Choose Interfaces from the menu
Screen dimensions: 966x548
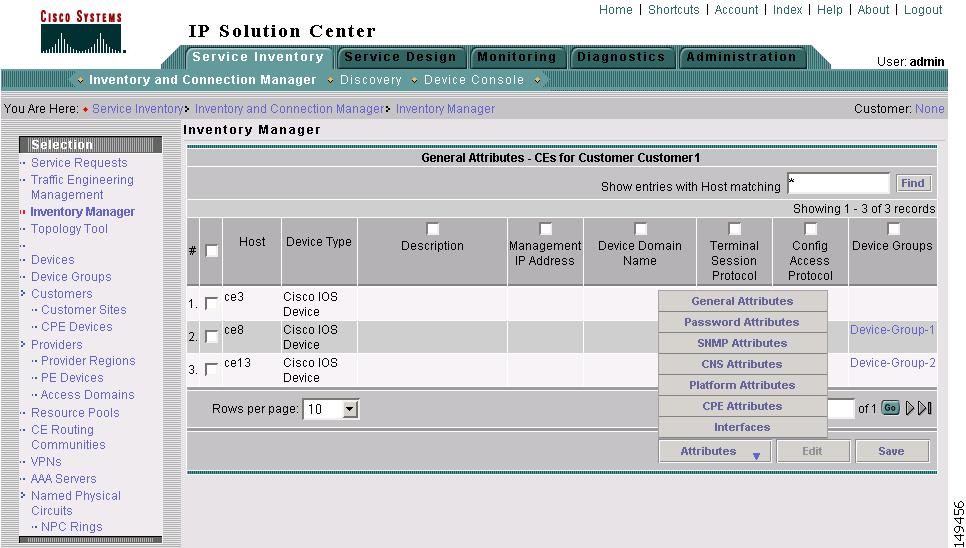pos(742,427)
